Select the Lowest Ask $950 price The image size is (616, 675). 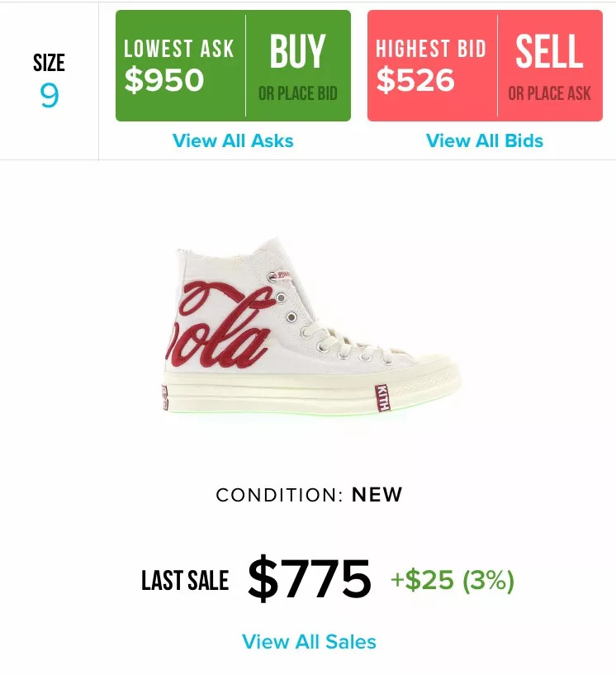click(x=164, y=80)
